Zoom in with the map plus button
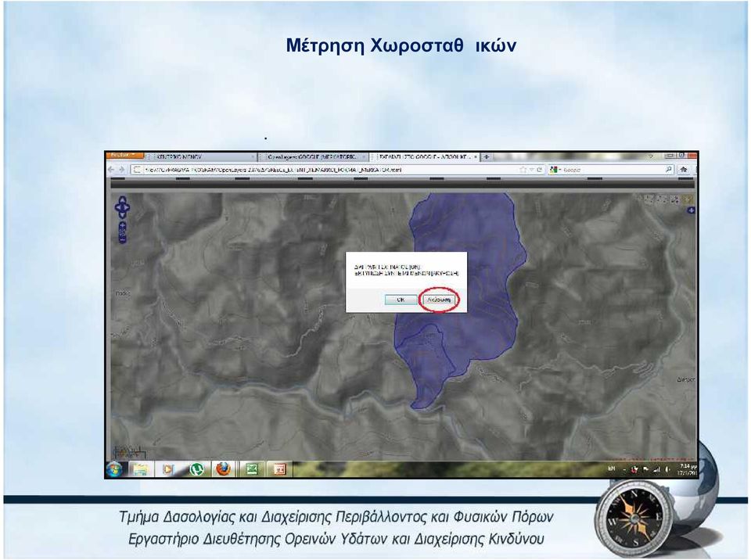 click(123, 224)
